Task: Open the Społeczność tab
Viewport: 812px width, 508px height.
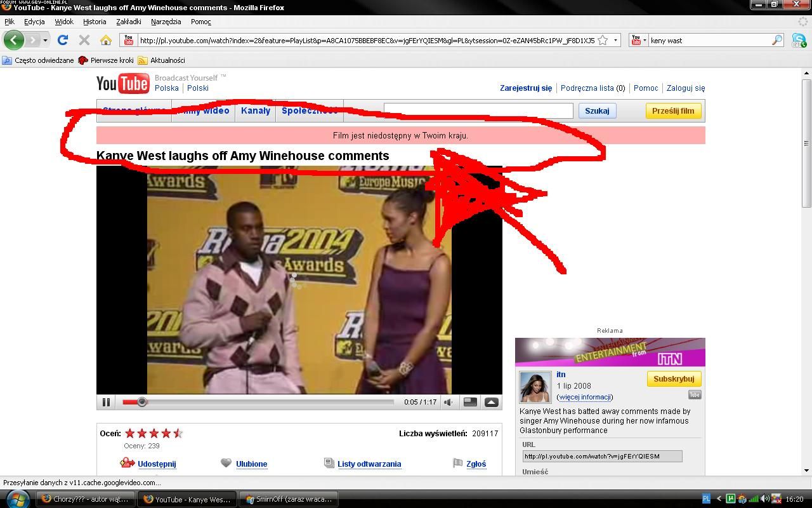Action: [310, 110]
